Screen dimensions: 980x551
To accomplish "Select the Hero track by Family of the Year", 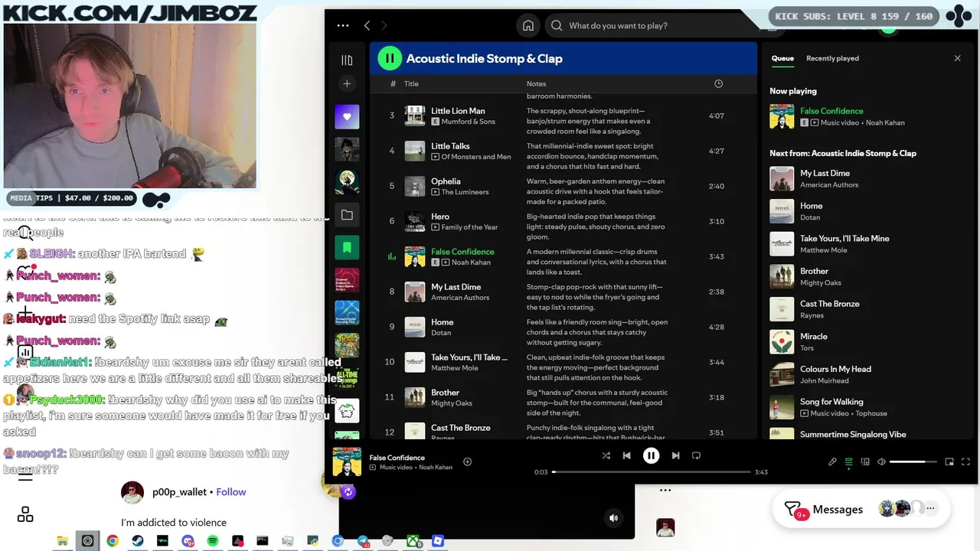I will coord(440,217).
